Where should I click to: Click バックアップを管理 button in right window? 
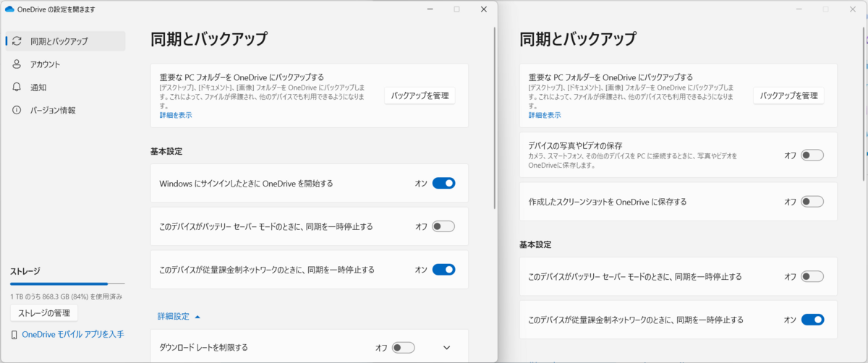(789, 95)
